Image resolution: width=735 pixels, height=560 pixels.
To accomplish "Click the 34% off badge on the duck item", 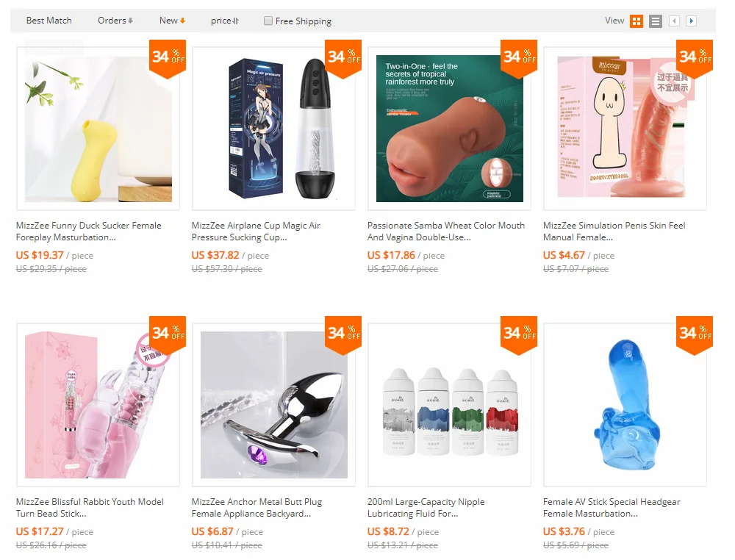I will tap(168, 59).
